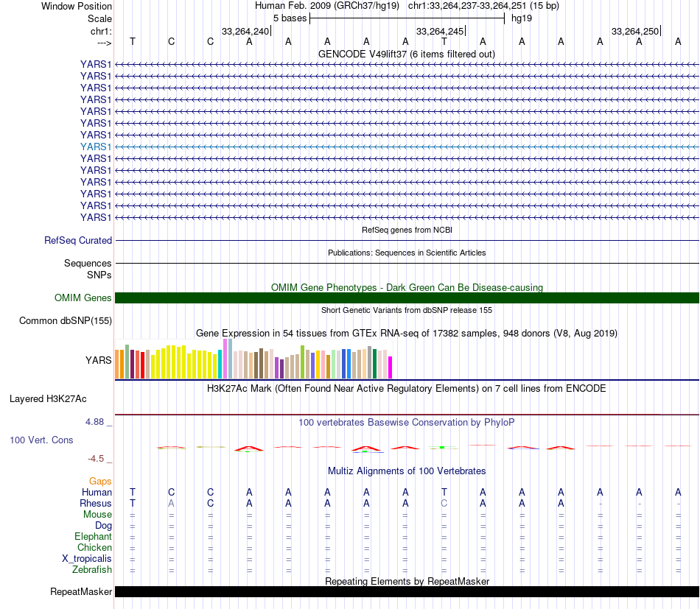Click the dark green OMIM gene bar
Viewport: 700px width, 609px height.
click(x=407, y=298)
